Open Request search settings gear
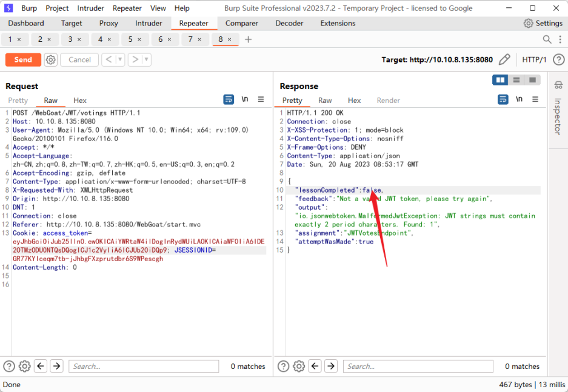The height and width of the screenshot is (392, 568). [25, 367]
